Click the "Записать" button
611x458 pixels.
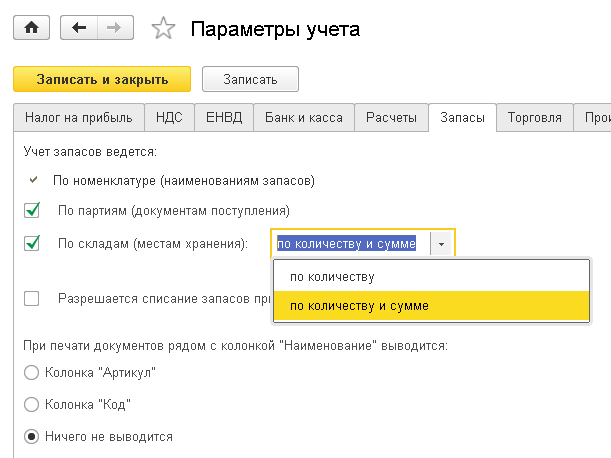coord(250,78)
